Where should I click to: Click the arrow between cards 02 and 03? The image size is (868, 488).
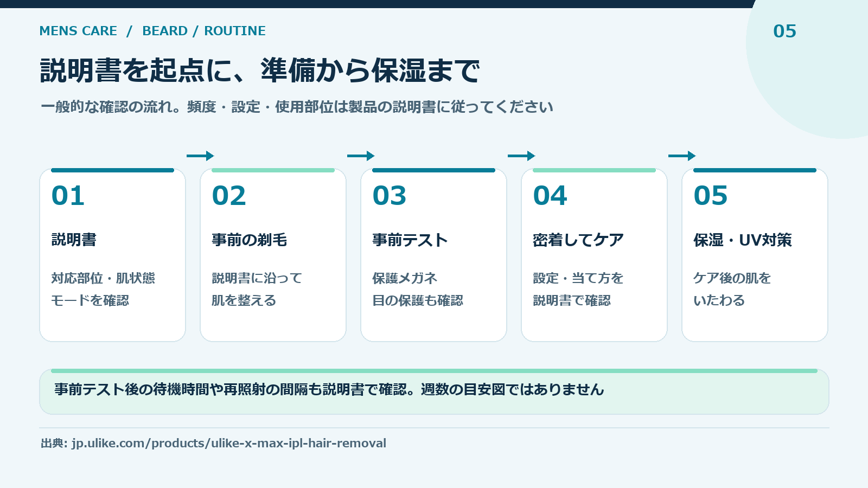[361, 156]
